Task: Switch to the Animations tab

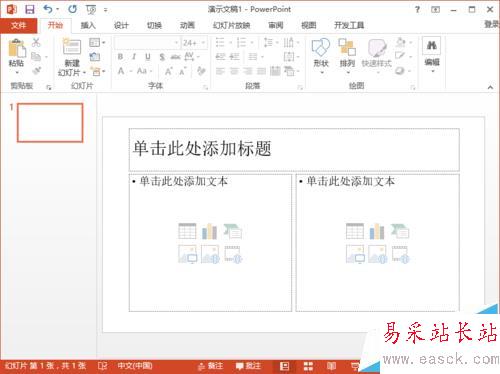Action: 187,25
